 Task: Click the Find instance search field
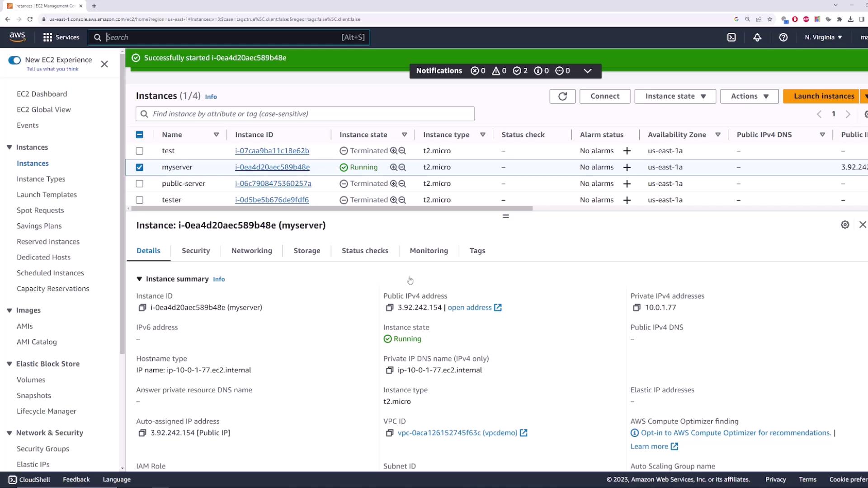tap(305, 114)
